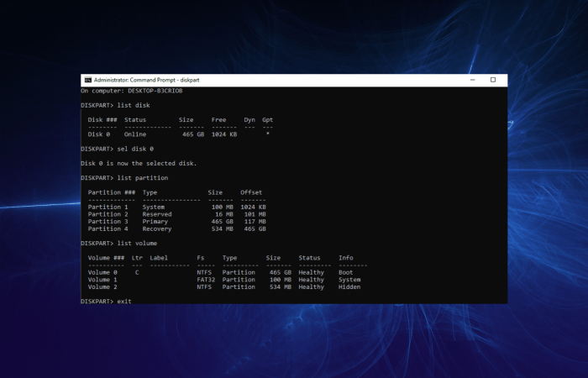Click the 'list disk' command text
The image size is (588, 378).
[x=134, y=105]
